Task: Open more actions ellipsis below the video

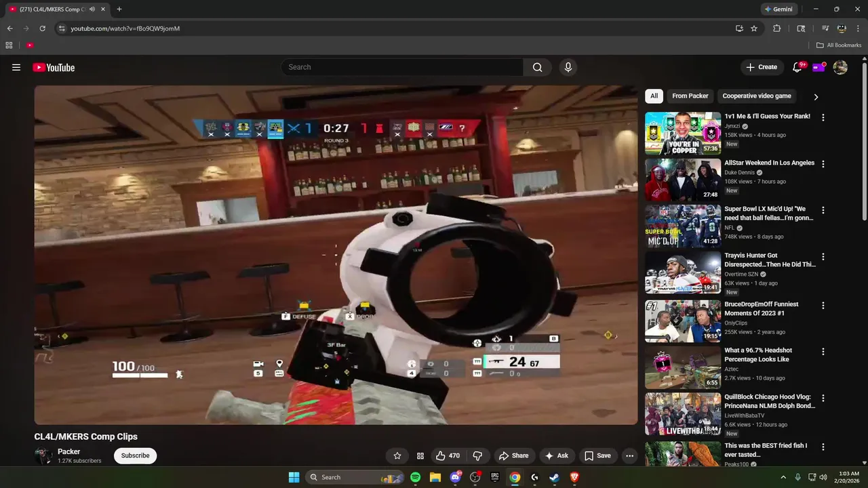Action: 629,456
